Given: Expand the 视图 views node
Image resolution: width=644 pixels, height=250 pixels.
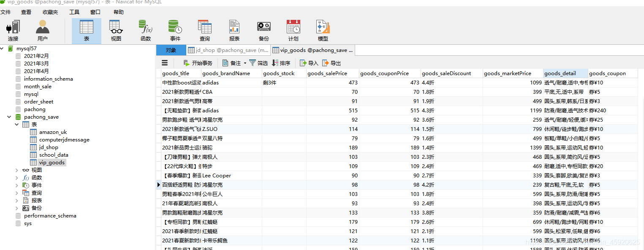Looking at the screenshot, I should (17, 170).
